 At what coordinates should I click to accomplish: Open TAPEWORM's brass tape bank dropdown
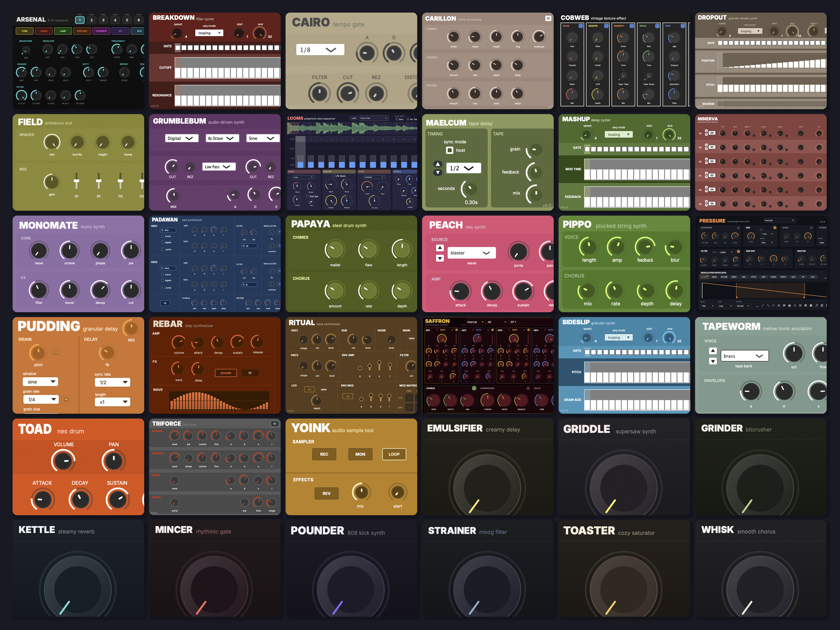pyautogui.click(x=744, y=356)
